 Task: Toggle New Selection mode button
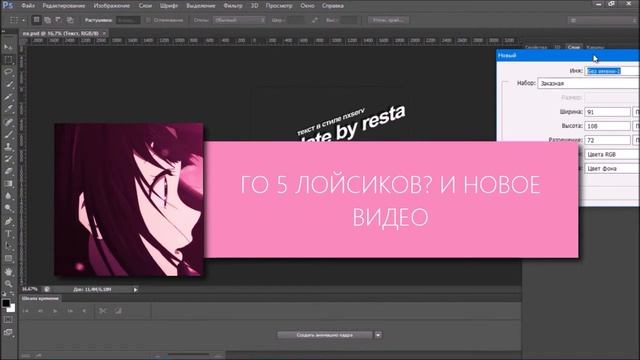36,20
